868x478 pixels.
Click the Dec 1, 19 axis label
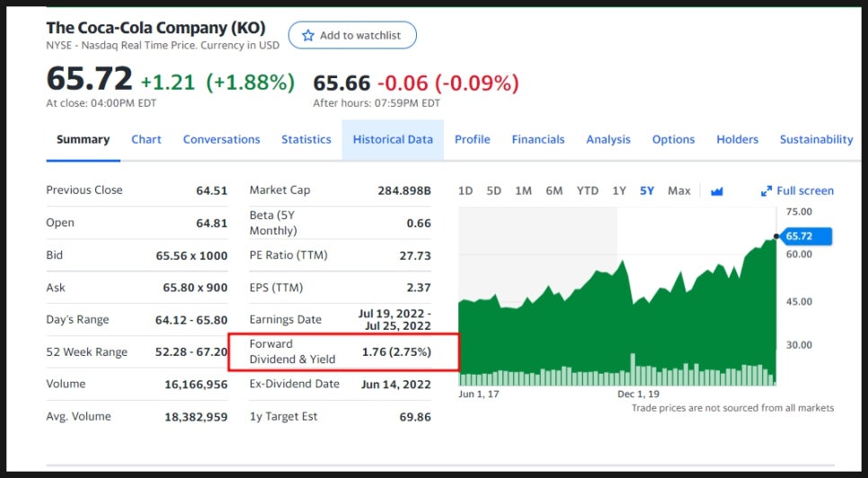pyautogui.click(x=638, y=394)
